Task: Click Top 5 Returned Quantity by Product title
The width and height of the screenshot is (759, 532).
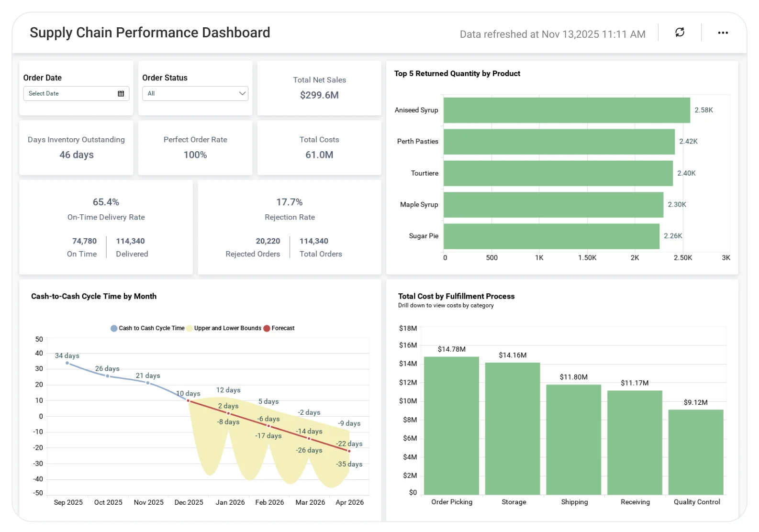Action: tap(457, 74)
